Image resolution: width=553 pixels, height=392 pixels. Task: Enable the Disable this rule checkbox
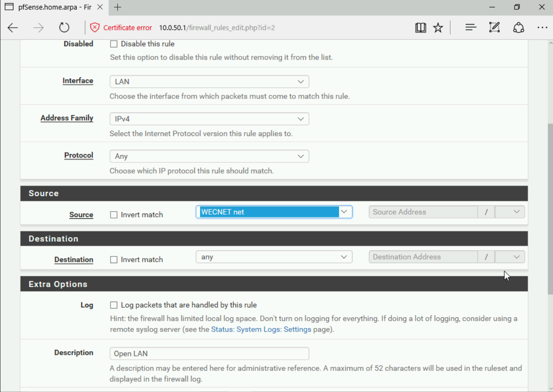(114, 44)
